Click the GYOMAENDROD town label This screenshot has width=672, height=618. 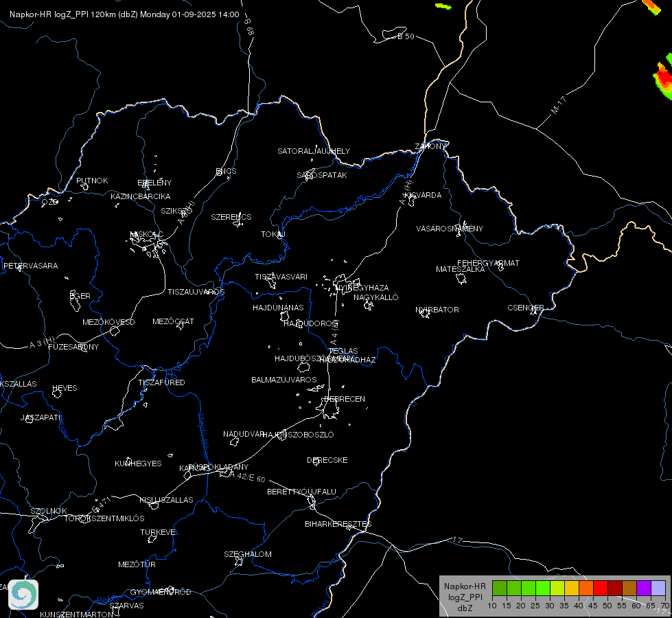[x=161, y=592]
